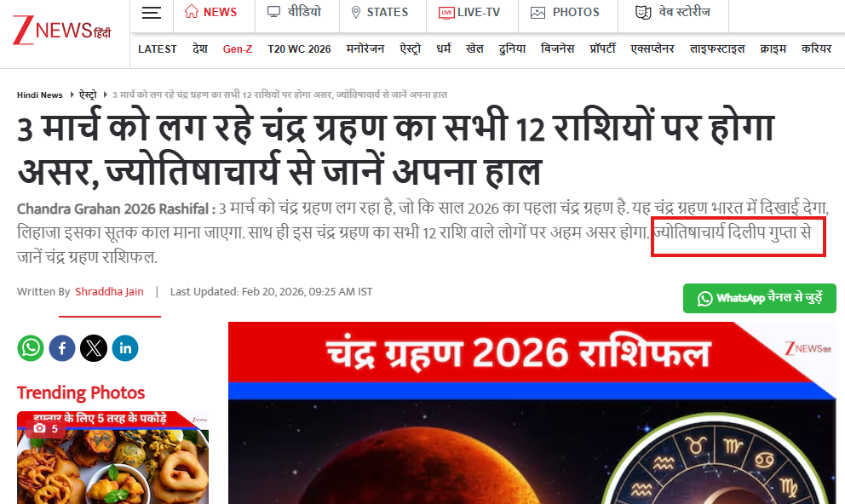Click author name Shraddha Jain
Image resolution: width=845 pixels, height=504 pixels.
pyautogui.click(x=109, y=292)
